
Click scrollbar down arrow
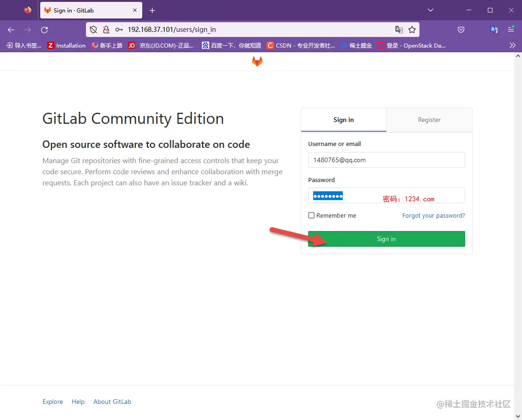(x=518, y=416)
